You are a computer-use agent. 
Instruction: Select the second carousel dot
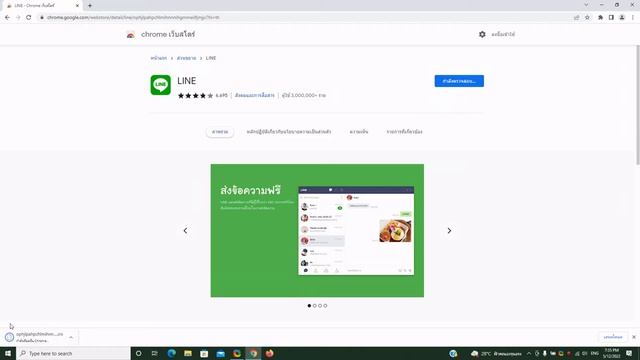[x=315, y=306]
